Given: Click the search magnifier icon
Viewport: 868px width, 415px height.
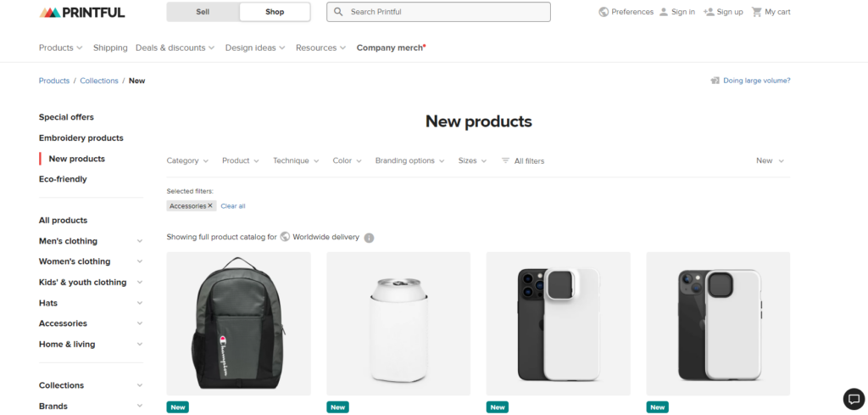Looking at the screenshot, I should [339, 12].
